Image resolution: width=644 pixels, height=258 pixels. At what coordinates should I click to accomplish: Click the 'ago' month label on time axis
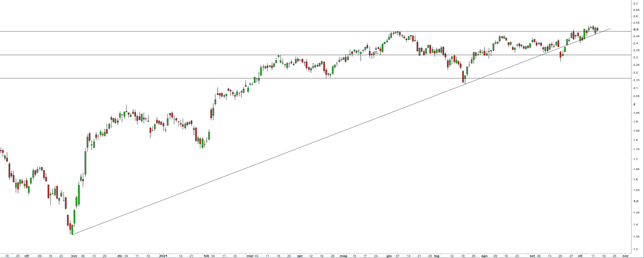484,256
